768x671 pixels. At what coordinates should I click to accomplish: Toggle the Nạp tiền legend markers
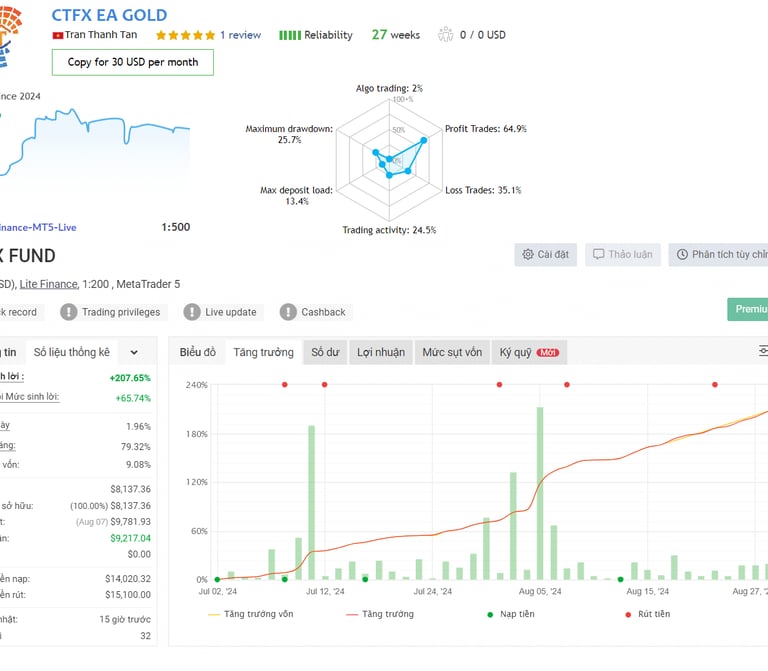(511, 614)
